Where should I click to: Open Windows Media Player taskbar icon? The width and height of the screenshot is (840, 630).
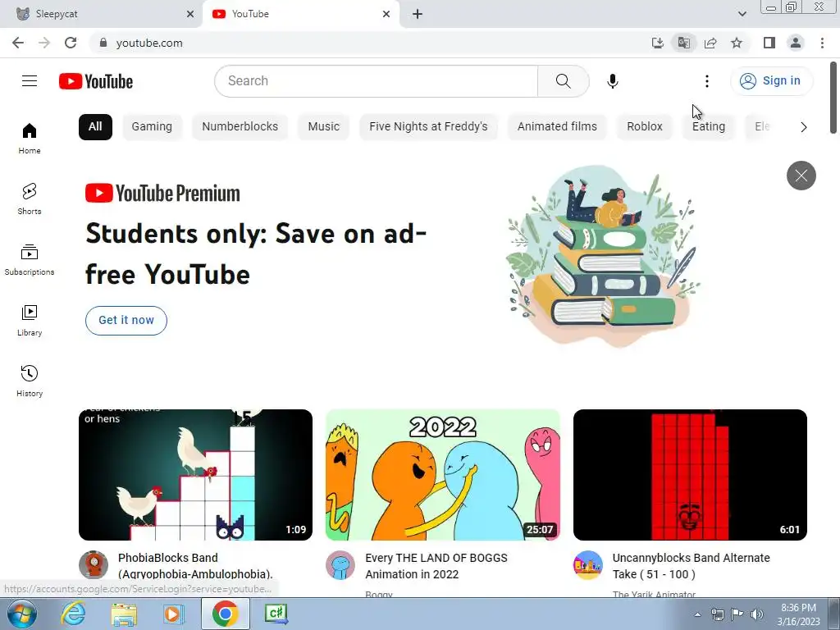tap(173, 614)
